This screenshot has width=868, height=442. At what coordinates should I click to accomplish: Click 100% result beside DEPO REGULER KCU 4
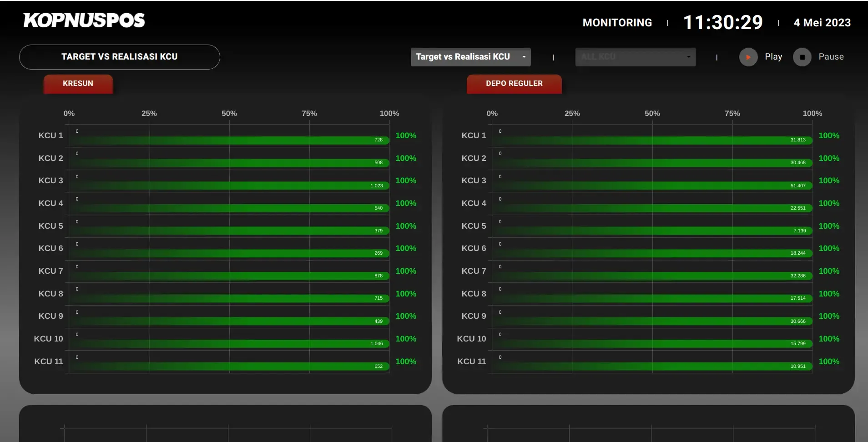coord(829,203)
